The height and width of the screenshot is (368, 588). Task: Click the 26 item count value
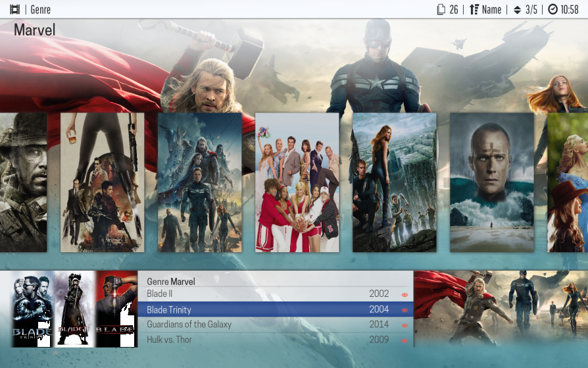point(454,9)
